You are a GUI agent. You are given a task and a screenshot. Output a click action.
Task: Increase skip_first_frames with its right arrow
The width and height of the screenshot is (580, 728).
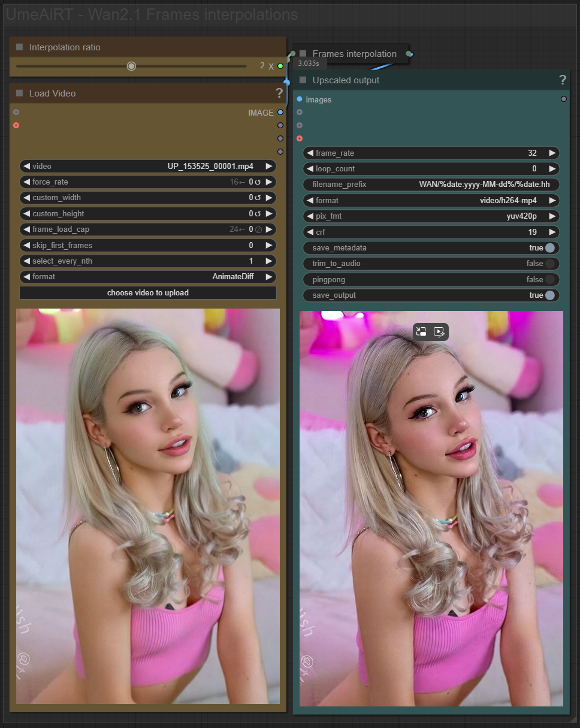269,245
